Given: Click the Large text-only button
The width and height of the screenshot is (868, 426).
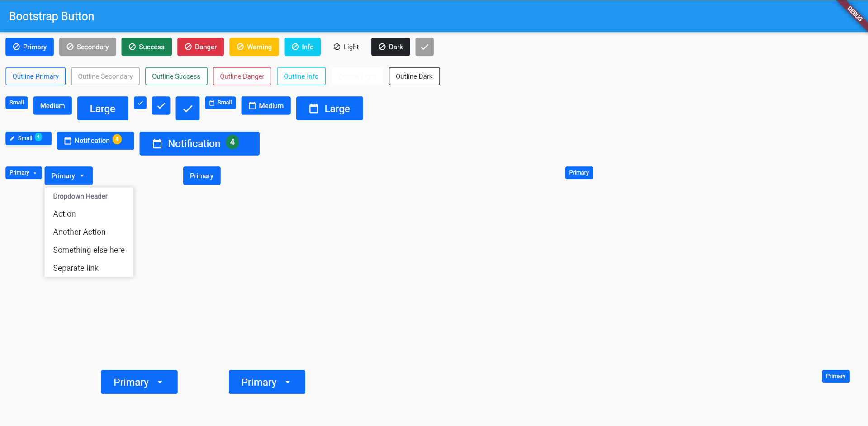Looking at the screenshot, I should point(103,109).
